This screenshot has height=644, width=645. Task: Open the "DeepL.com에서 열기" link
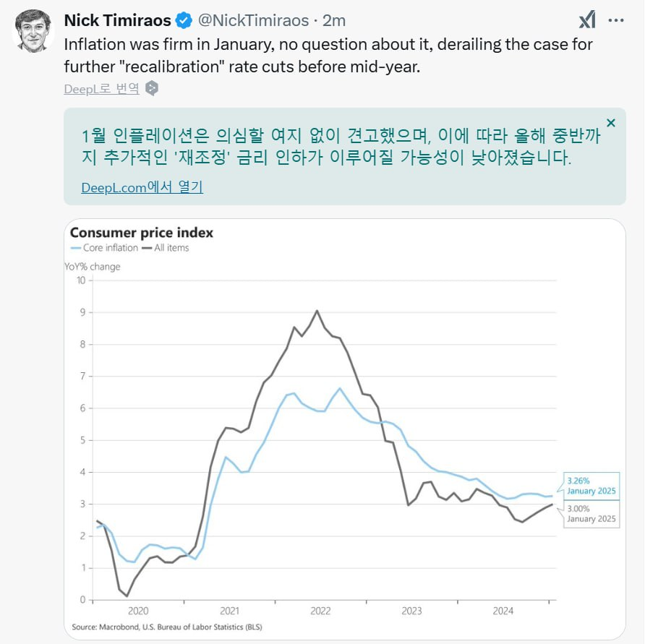tap(142, 187)
